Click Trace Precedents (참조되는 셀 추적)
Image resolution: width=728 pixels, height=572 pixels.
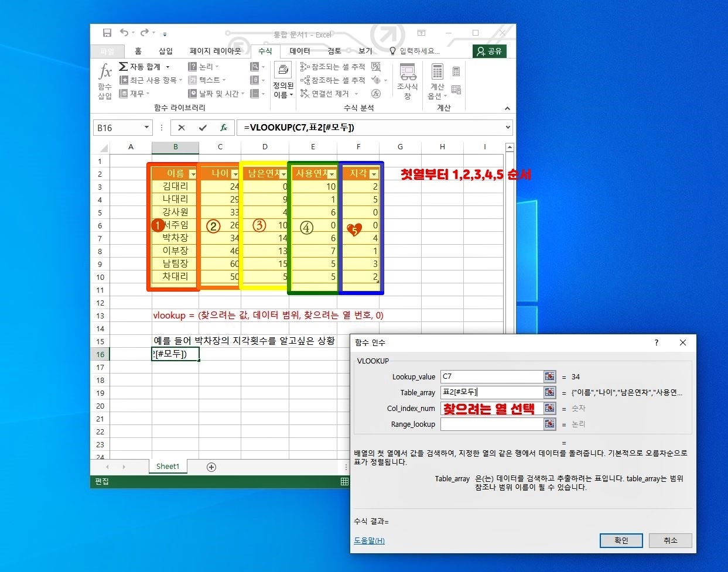pos(333,67)
